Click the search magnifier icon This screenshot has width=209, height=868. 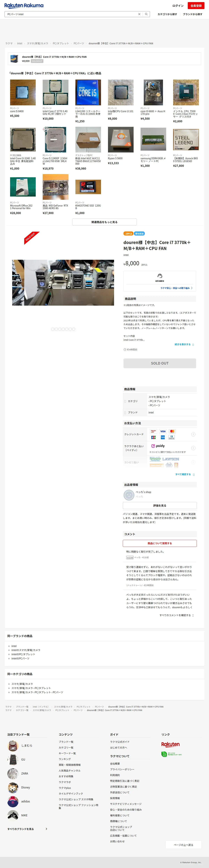tap(146, 14)
